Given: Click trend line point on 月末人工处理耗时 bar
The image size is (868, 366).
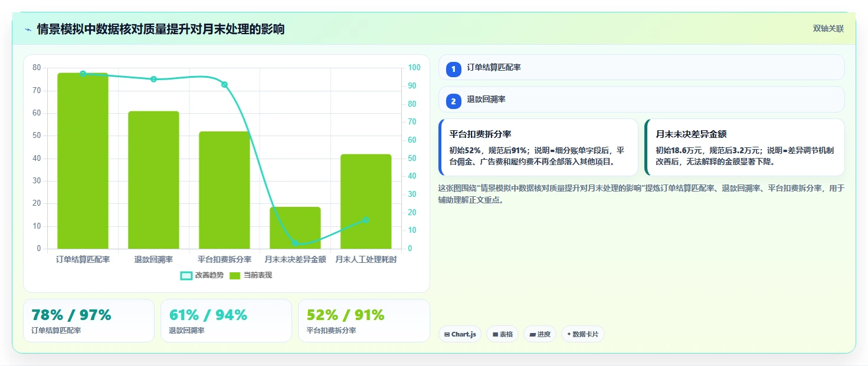Looking at the screenshot, I should pyautogui.click(x=366, y=220).
